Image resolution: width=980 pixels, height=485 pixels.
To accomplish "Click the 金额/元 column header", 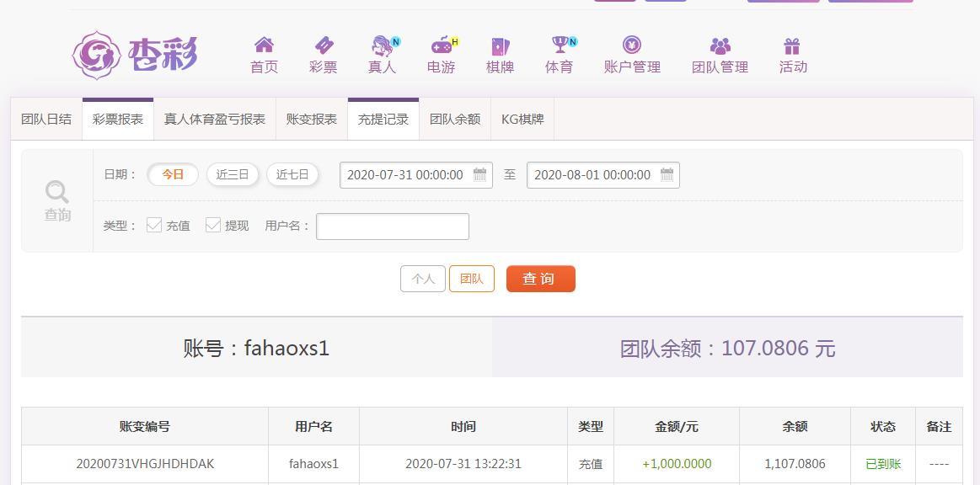I will point(677,426).
